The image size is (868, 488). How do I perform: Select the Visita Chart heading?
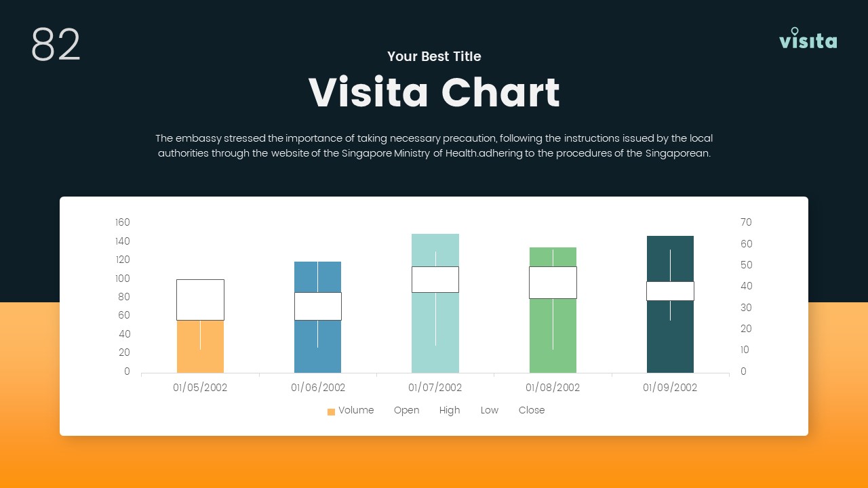click(434, 92)
